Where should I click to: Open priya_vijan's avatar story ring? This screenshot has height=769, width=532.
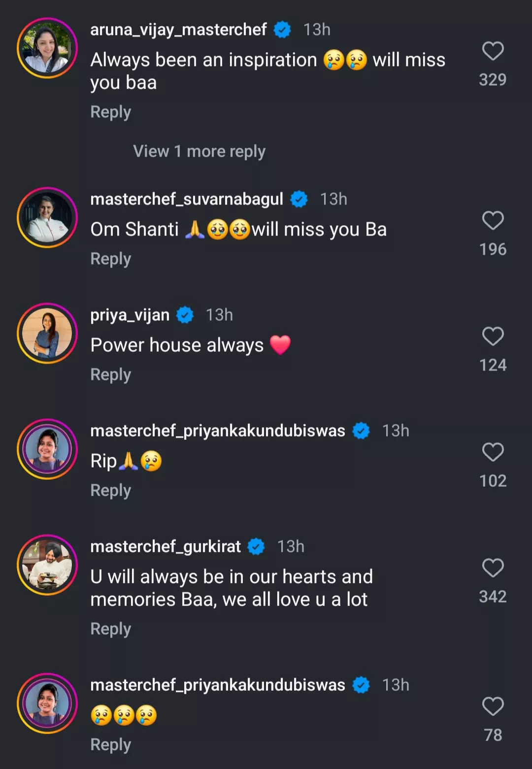(x=47, y=333)
